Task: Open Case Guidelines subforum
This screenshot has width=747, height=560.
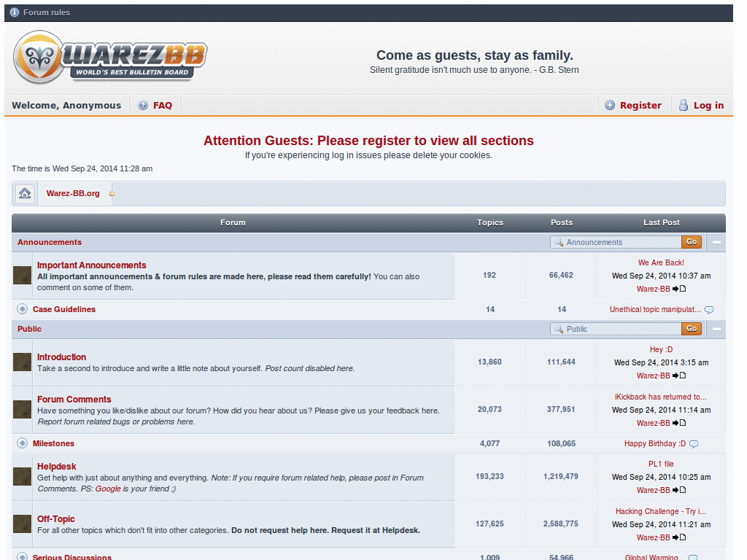Action: 64,309
